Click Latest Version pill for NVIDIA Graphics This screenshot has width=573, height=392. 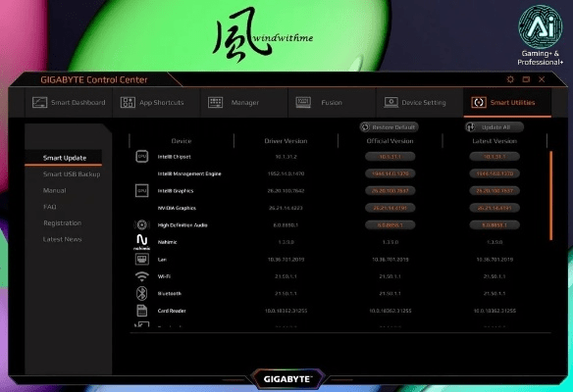click(x=495, y=208)
